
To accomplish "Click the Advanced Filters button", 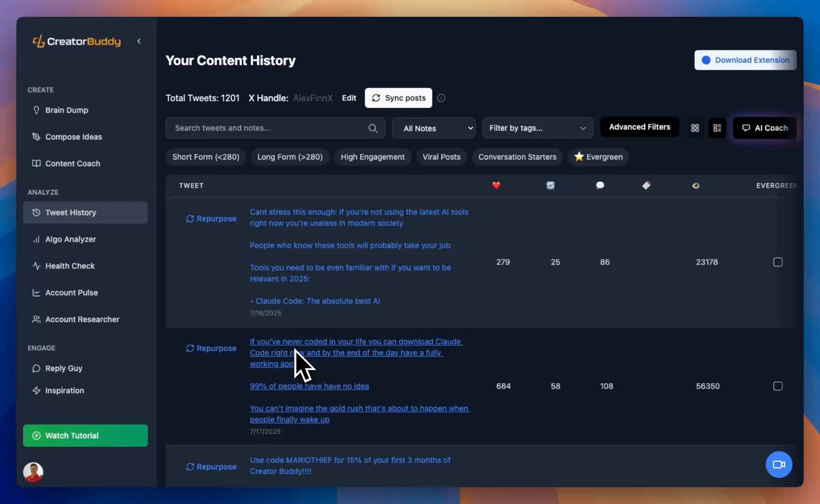I will pos(640,127).
